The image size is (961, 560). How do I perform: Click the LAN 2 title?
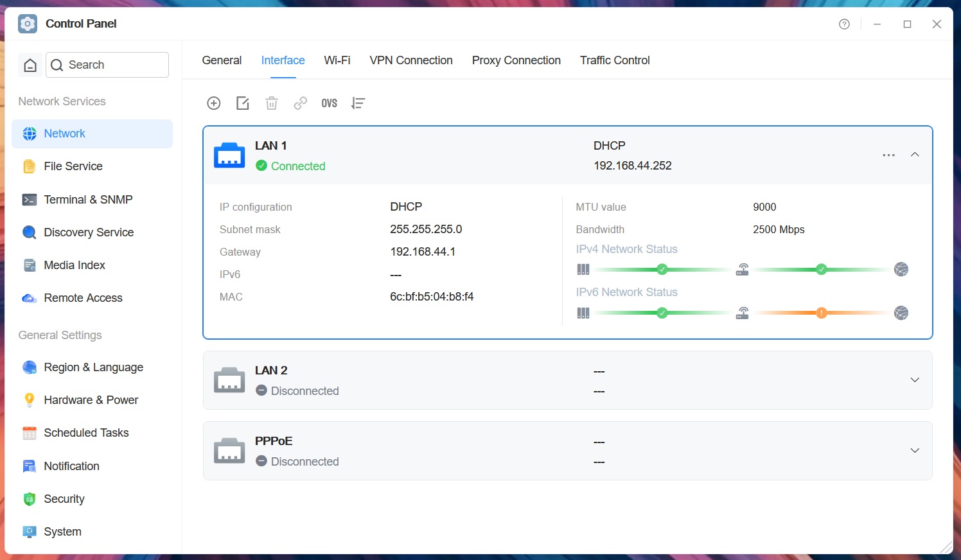pyautogui.click(x=271, y=371)
